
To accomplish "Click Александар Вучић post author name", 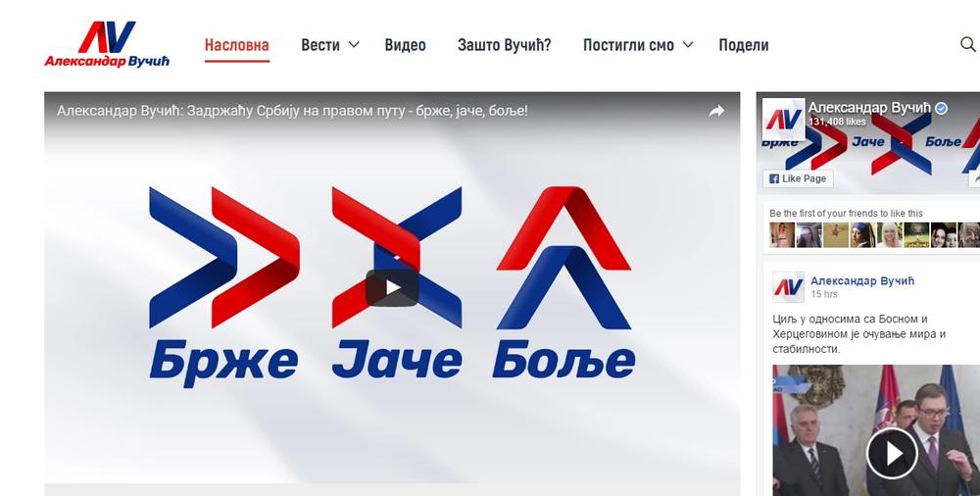I will point(862,280).
